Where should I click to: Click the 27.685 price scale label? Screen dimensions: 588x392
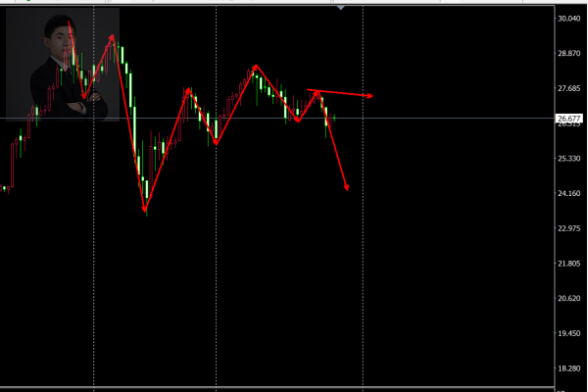pos(568,88)
